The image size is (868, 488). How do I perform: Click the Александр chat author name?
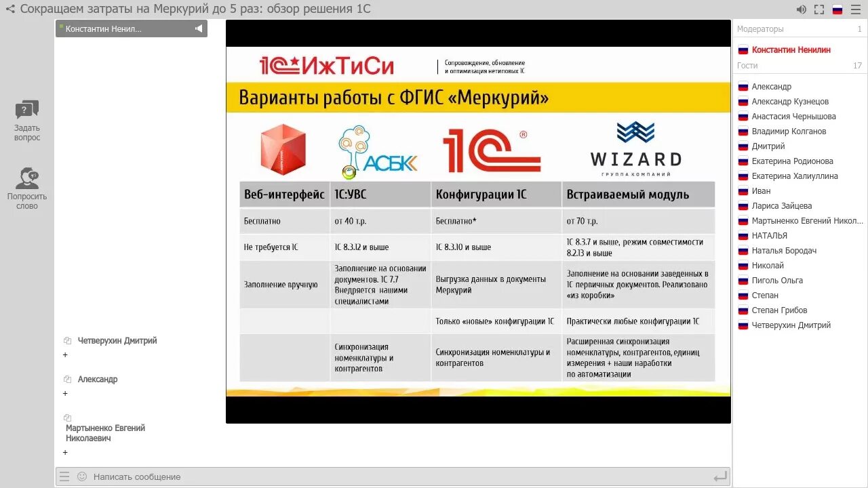pyautogui.click(x=98, y=380)
